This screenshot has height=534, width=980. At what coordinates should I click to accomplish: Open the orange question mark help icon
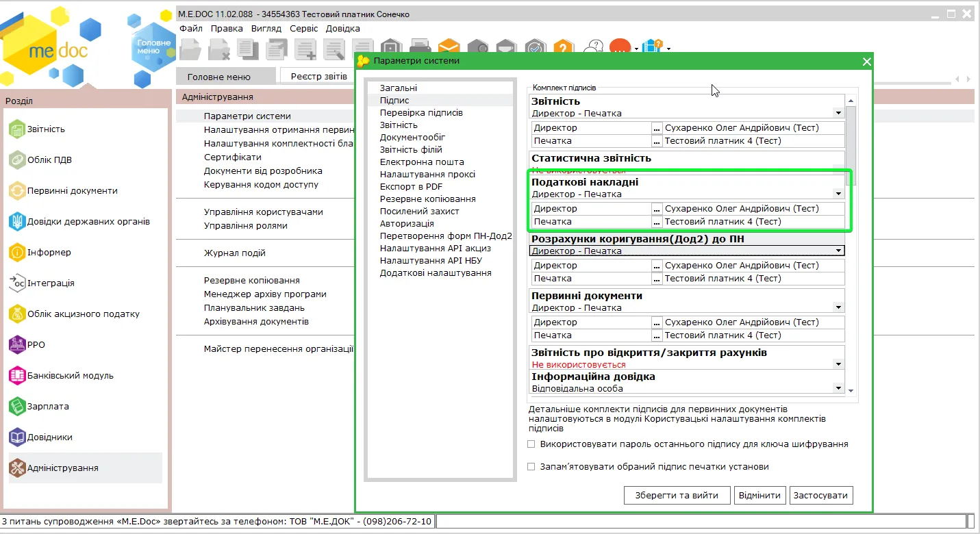[562, 47]
